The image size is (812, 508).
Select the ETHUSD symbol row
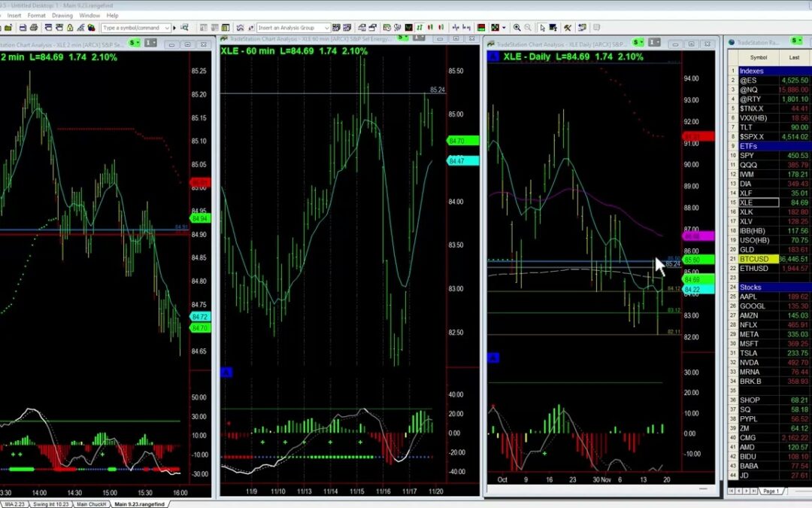click(774, 269)
